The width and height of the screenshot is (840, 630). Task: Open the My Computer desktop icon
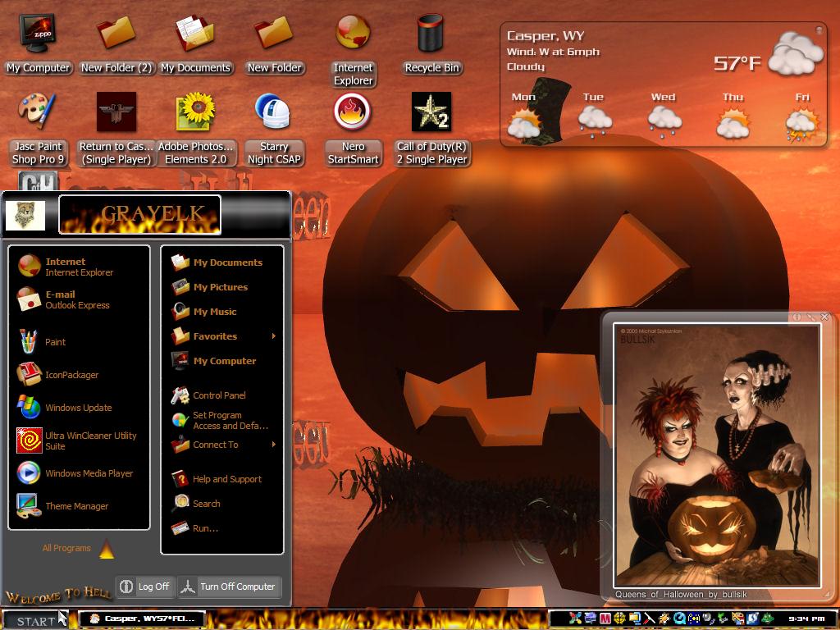coord(38,44)
